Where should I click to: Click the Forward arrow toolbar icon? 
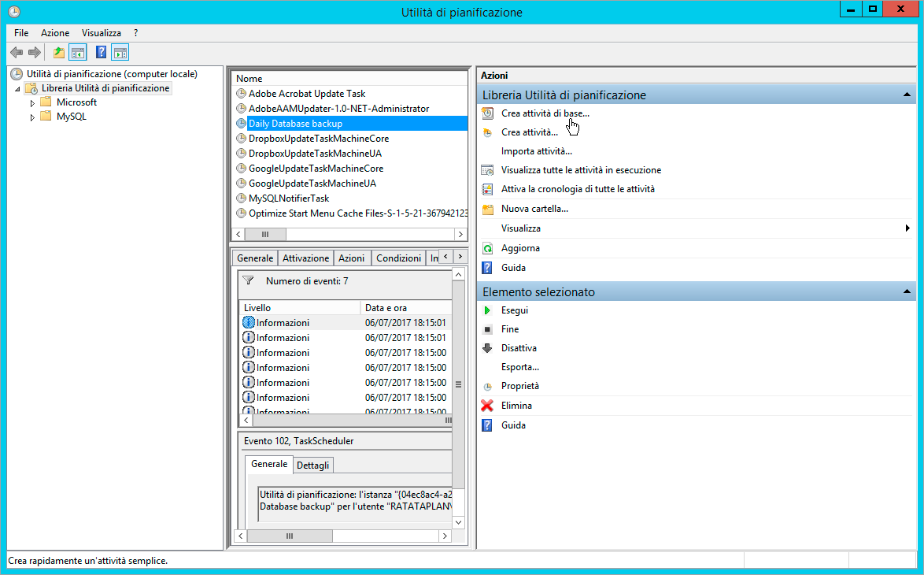click(35, 53)
